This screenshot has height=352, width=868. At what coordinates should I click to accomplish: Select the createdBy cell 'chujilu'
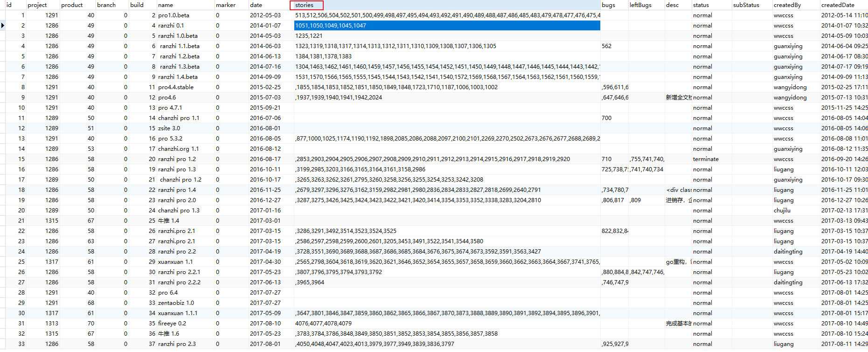tap(782, 211)
